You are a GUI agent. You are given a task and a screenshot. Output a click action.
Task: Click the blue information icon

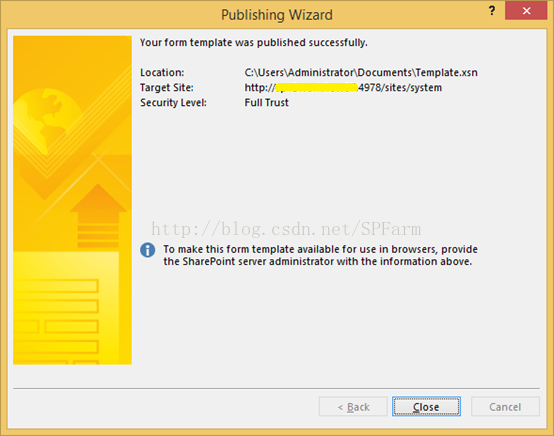point(147,250)
